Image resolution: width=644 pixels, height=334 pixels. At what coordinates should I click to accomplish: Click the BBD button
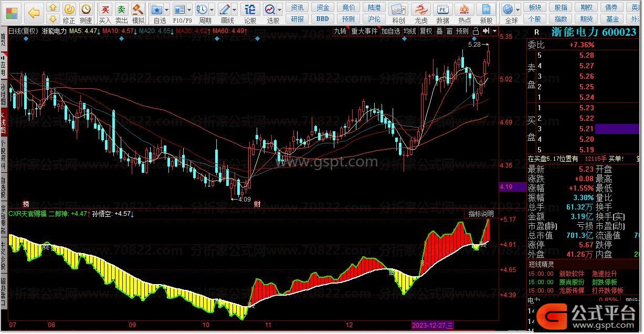pos(323,19)
